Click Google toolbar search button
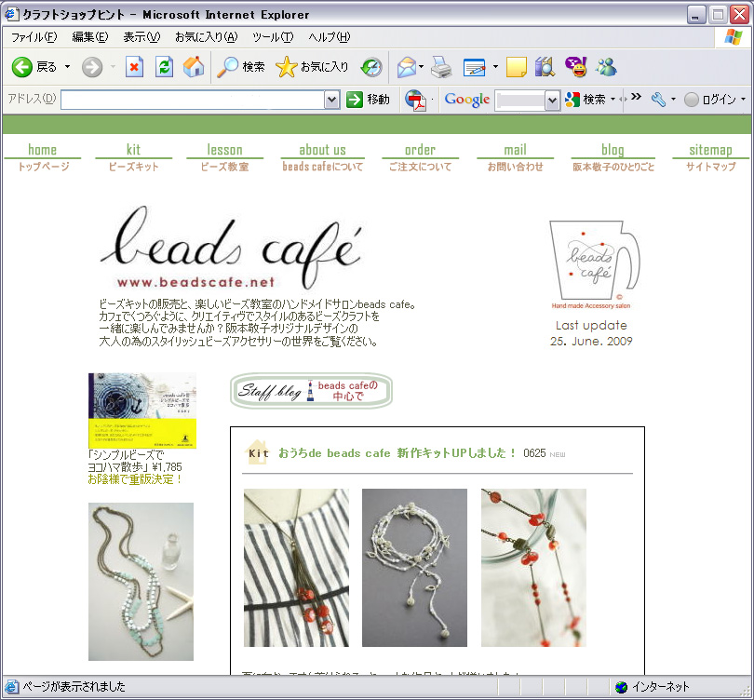 [586, 100]
